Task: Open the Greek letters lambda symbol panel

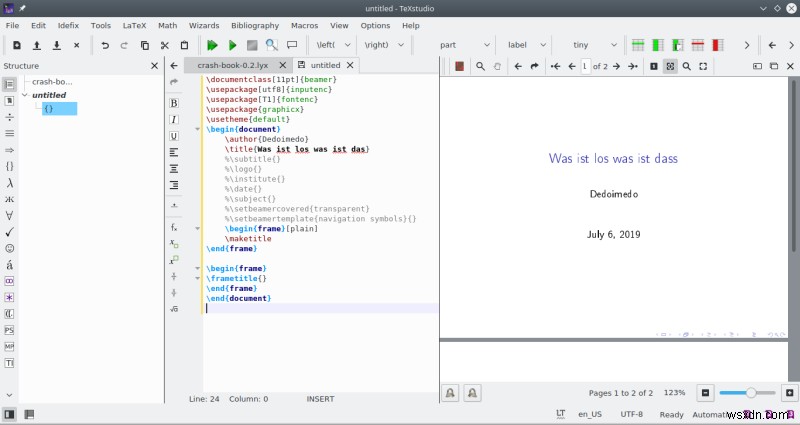Action: pos(9,183)
